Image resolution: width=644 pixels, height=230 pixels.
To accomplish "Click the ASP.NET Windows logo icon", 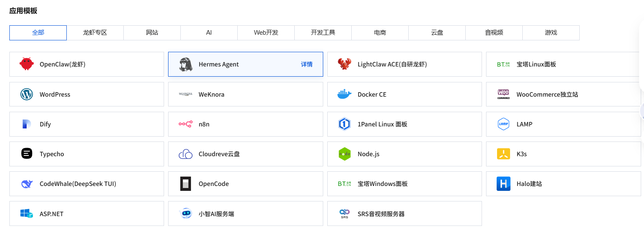I will point(26,213).
